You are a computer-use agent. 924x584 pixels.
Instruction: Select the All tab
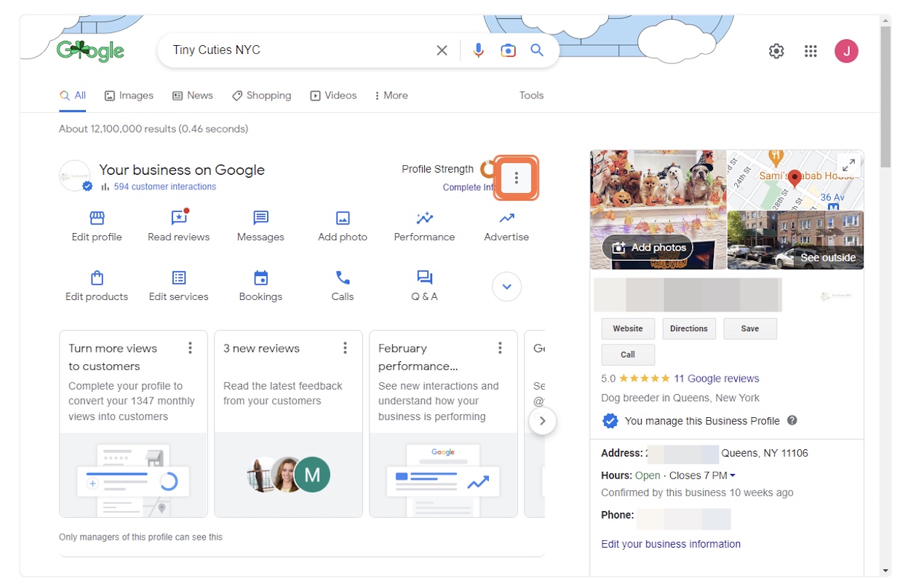click(73, 95)
